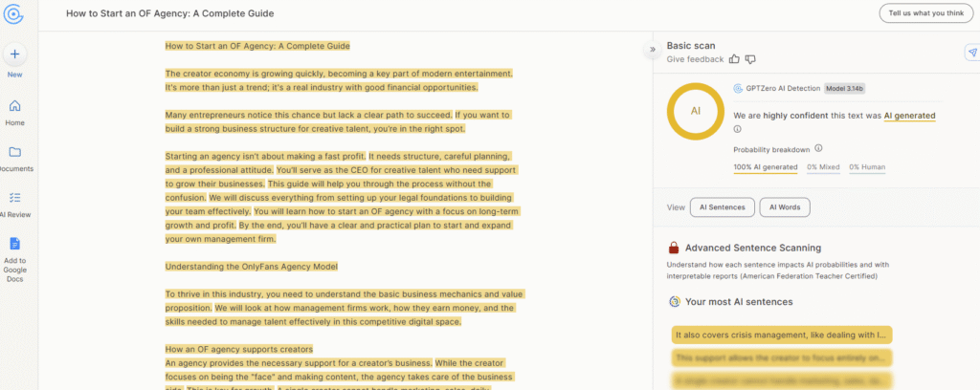This screenshot has width=980, height=390.
Task: Click the Give feedback text
Action: 695,59
